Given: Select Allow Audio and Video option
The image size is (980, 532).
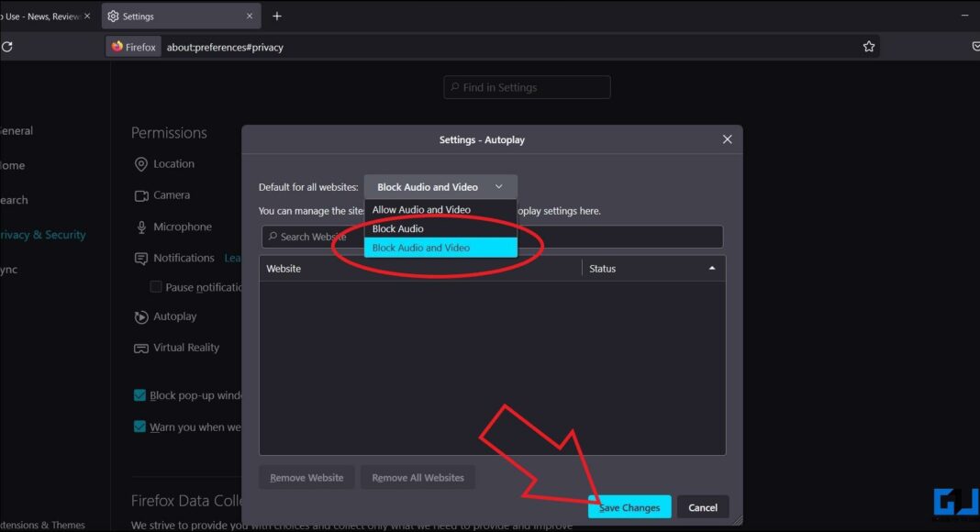Looking at the screenshot, I should tap(419, 209).
